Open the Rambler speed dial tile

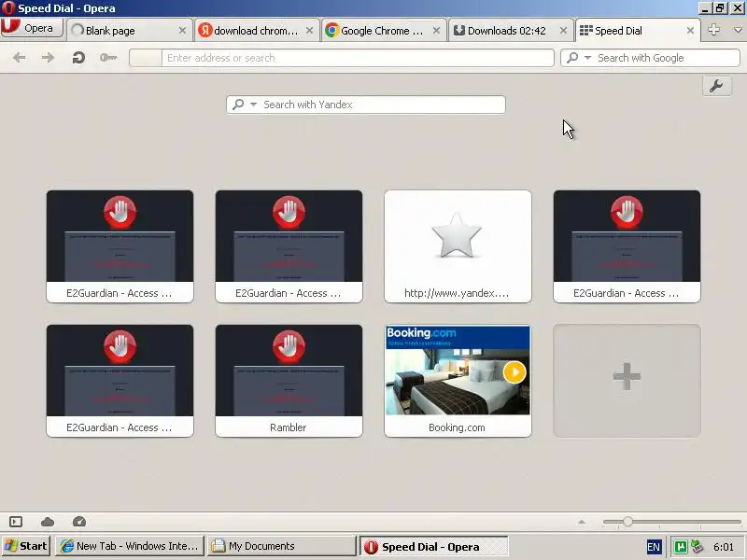[289, 381]
